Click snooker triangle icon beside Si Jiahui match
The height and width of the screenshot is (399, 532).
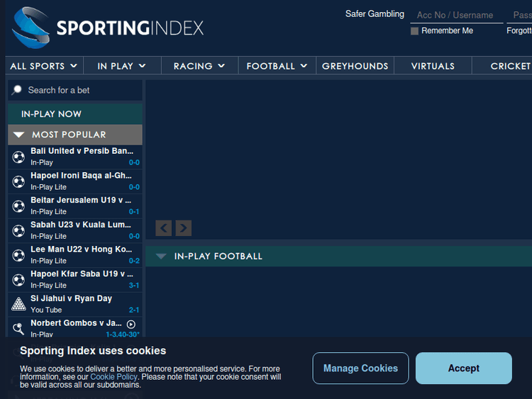click(x=18, y=304)
